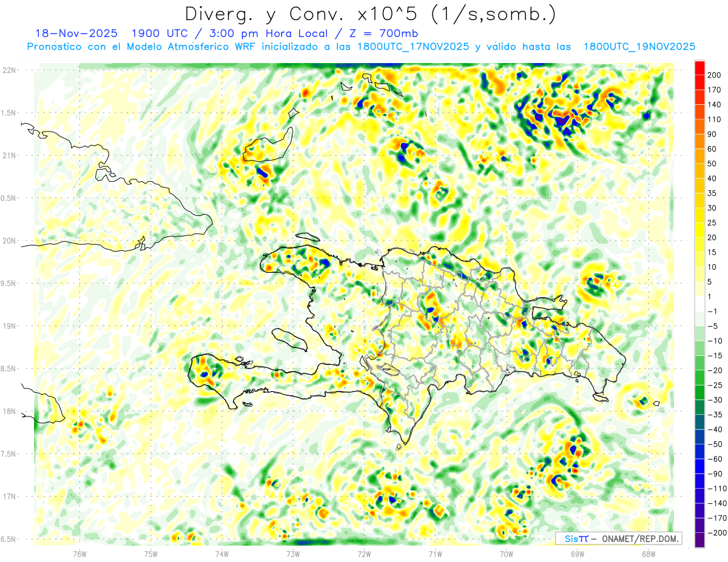Screen dimensions: 728x562
Task: Click the "-170" colorbar value
Action: (716, 518)
